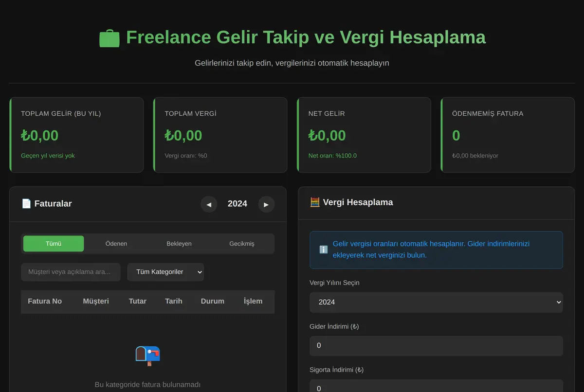Click the Toplam Vergi card
Screen dimensions: 584x392
pyautogui.click(x=220, y=135)
